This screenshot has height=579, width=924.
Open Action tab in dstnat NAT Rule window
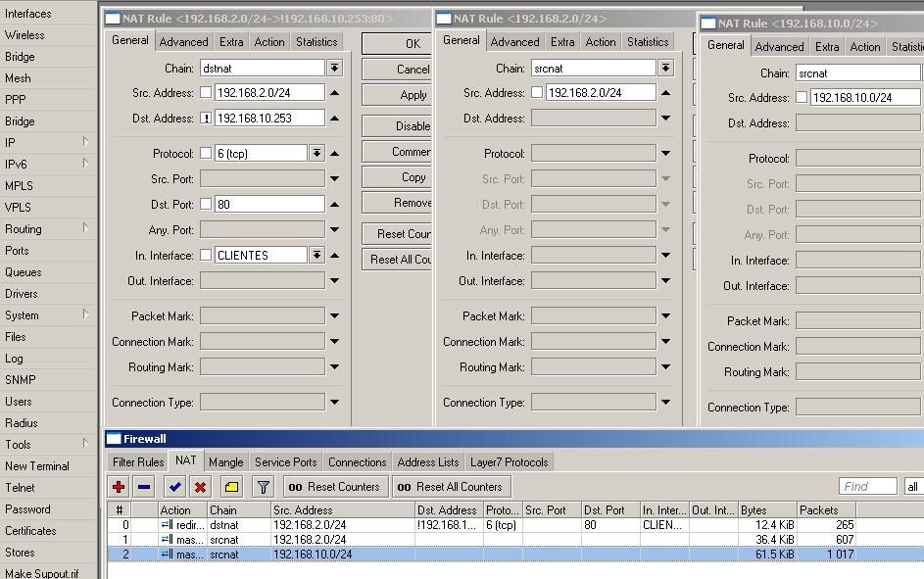[269, 42]
